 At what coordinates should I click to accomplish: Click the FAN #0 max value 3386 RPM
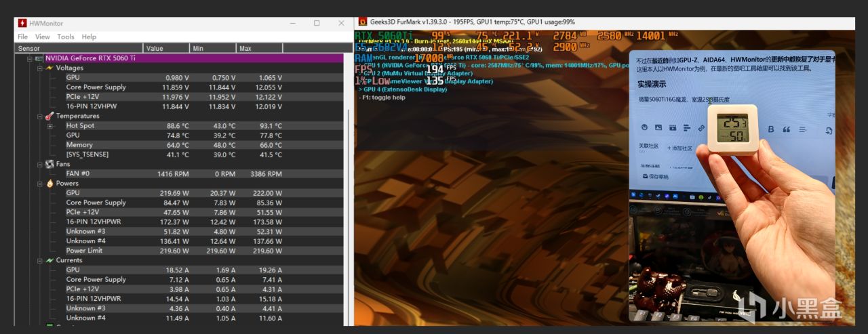pyautogui.click(x=265, y=173)
